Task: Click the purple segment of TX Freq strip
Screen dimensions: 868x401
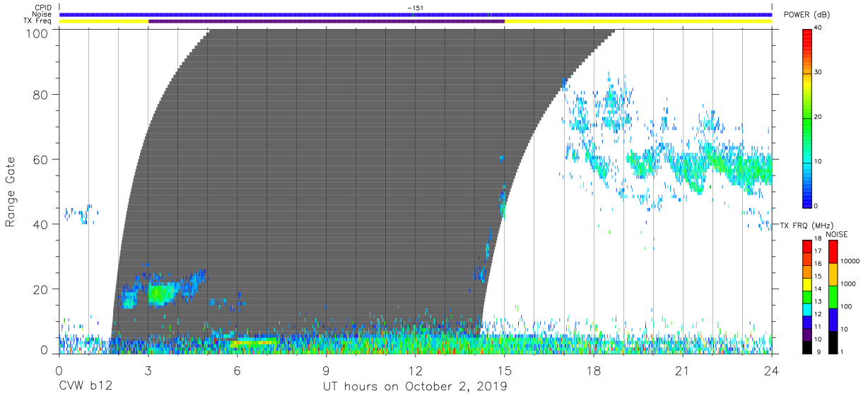Action: 327,21
